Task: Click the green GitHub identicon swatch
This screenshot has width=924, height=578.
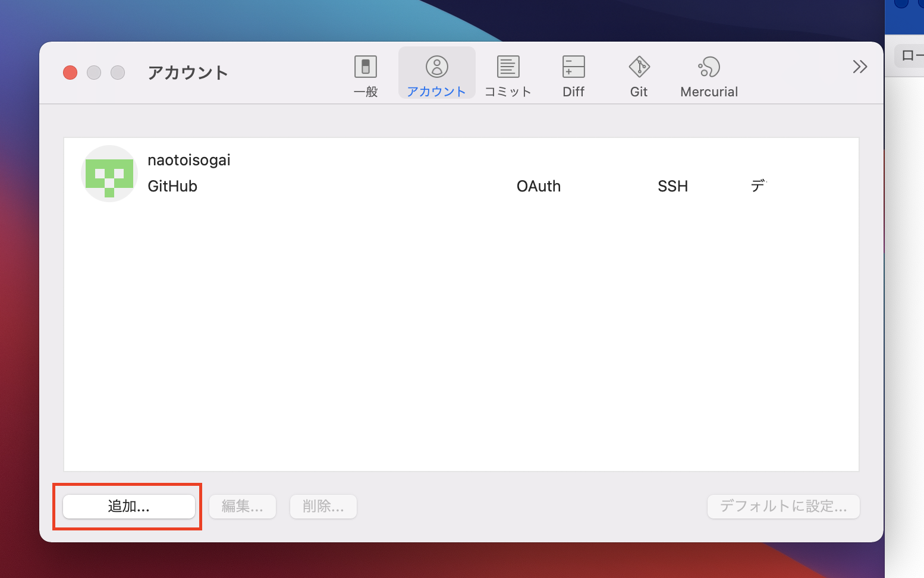Action: (109, 173)
